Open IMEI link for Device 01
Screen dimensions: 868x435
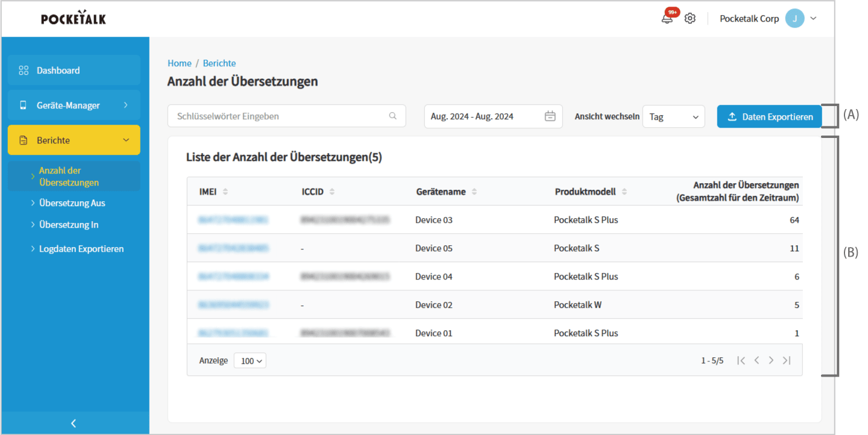pyautogui.click(x=233, y=333)
